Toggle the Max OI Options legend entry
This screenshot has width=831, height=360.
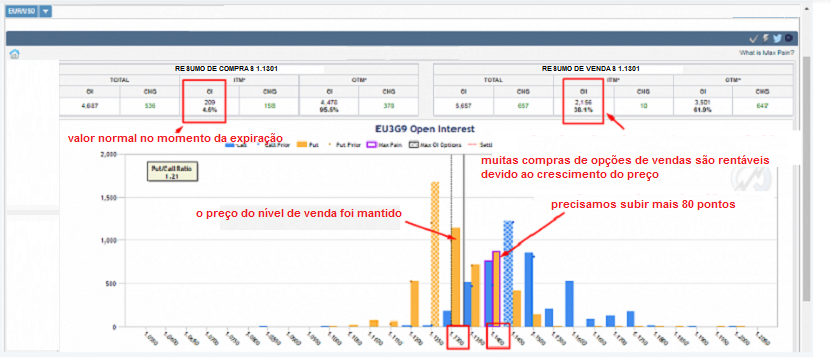point(435,144)
